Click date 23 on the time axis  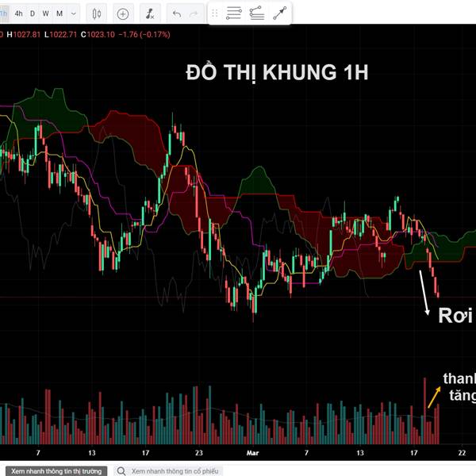tap(199, 453)
